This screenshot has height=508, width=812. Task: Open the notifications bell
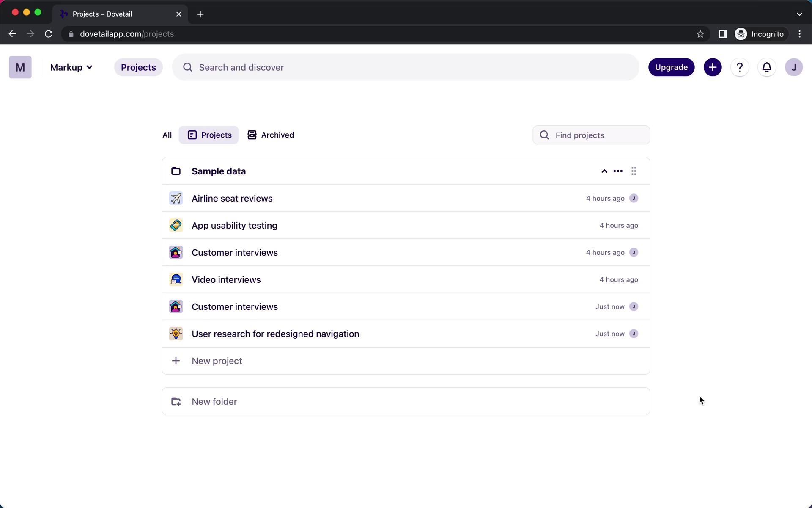point(766,67)
